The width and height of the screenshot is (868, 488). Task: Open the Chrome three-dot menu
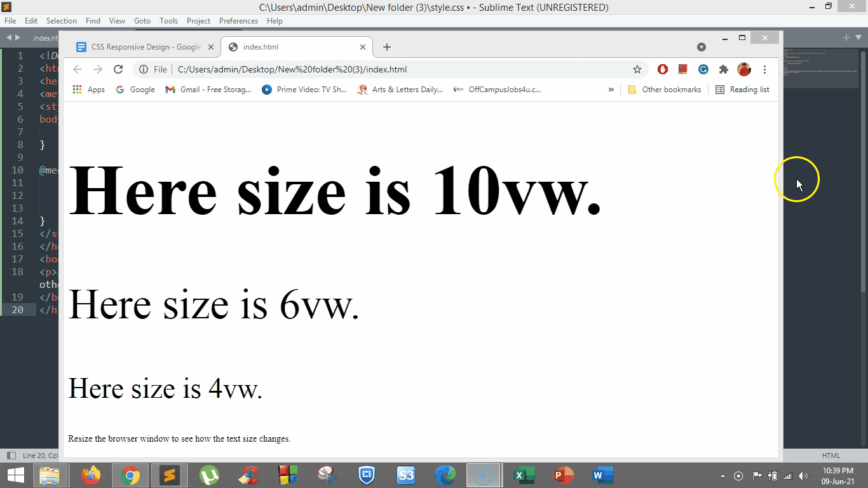pos(764,69)
